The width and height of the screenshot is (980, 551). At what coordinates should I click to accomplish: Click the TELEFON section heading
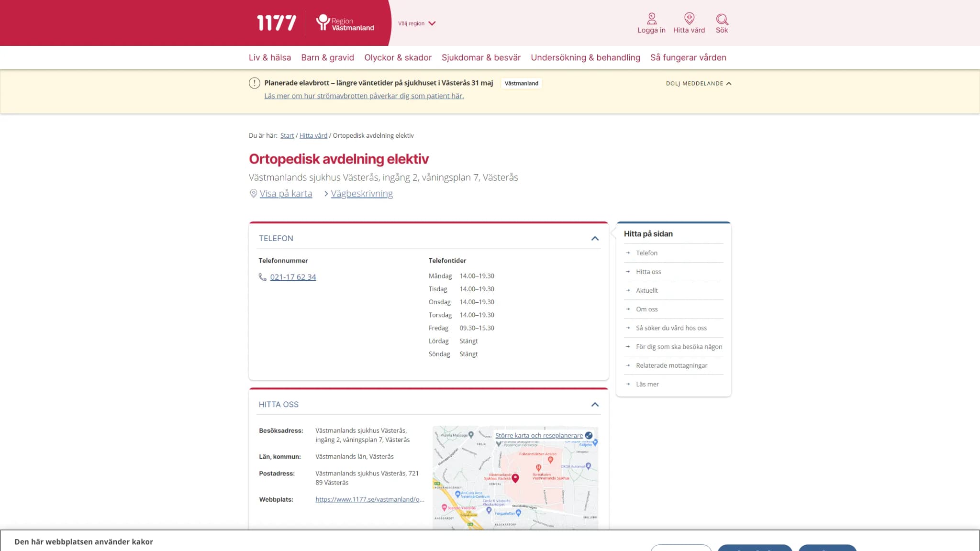[x=276, y=238]
